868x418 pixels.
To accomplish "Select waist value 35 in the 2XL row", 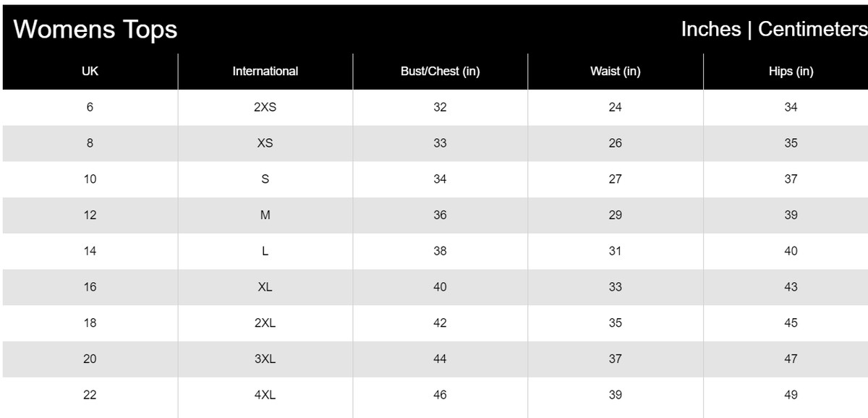I will tap(615, 323).
